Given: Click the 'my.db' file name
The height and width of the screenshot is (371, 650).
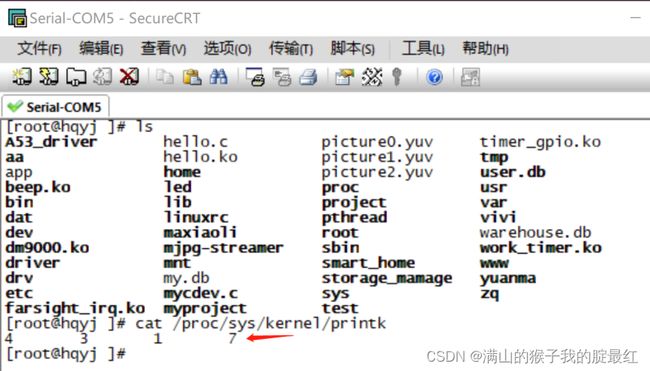Looking at the screenshot, I should pyautogui.click(x=186, y=278).
